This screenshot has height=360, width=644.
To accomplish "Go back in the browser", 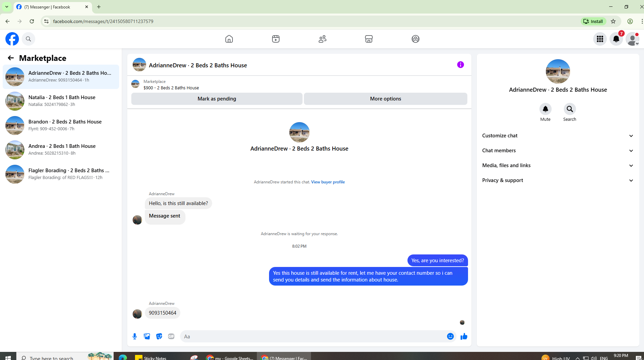I will point(7,21).
